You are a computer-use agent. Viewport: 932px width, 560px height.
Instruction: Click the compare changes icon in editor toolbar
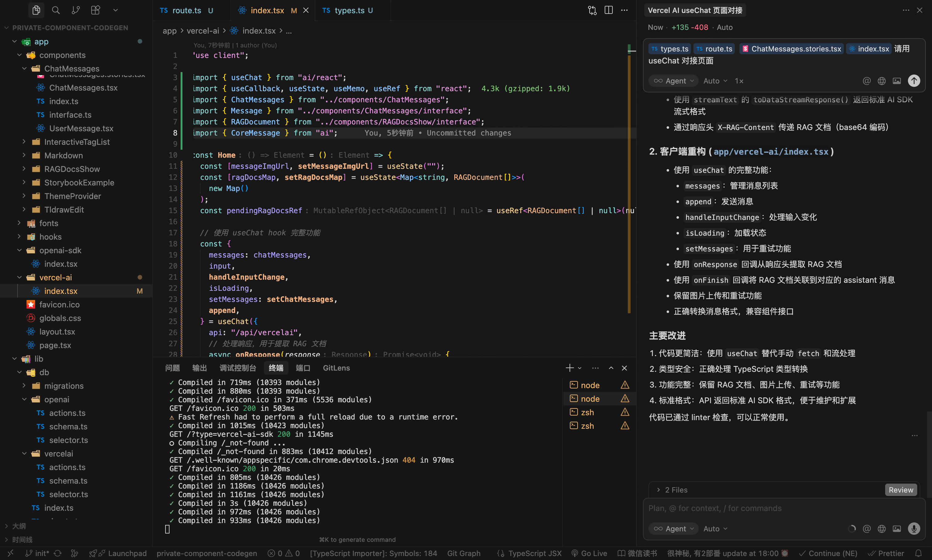592,10
